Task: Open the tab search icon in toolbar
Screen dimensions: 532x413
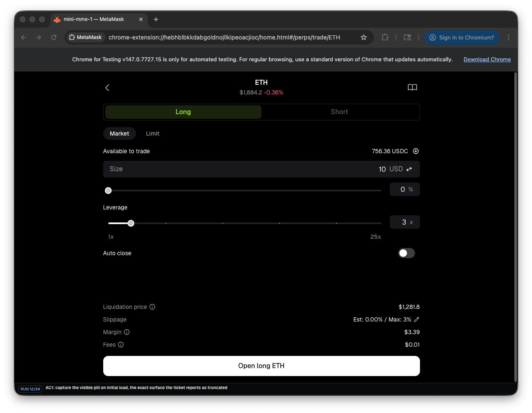Action: point(407,37)
